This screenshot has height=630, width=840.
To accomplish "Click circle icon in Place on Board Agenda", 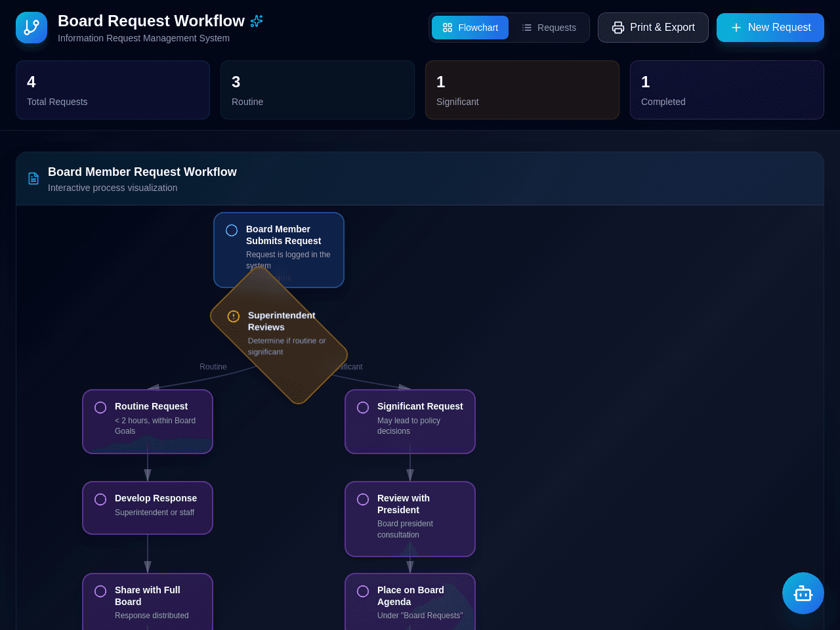I will pos(363,591).
